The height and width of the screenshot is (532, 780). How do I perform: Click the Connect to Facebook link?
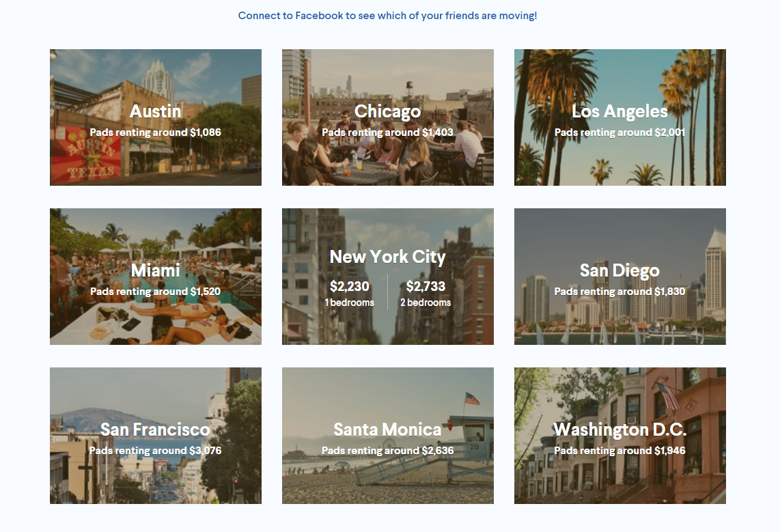(387, 15)
